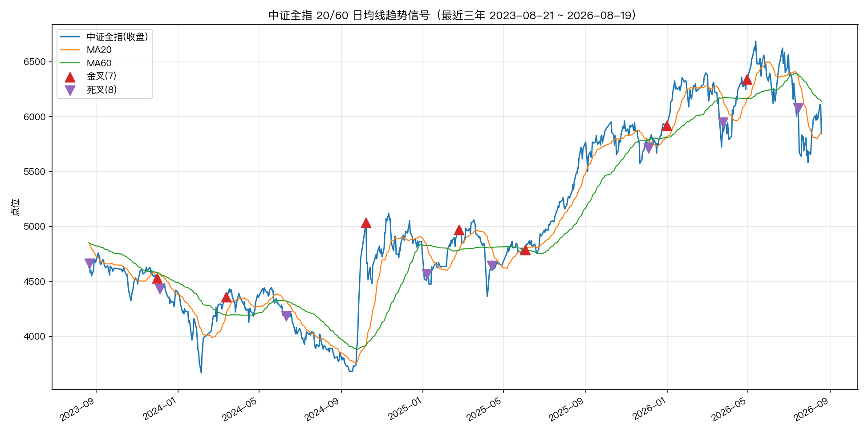Viewport: 868px width, 434px height.
Task: Click the death cross marker of July 2026
Action: point(798,108)
